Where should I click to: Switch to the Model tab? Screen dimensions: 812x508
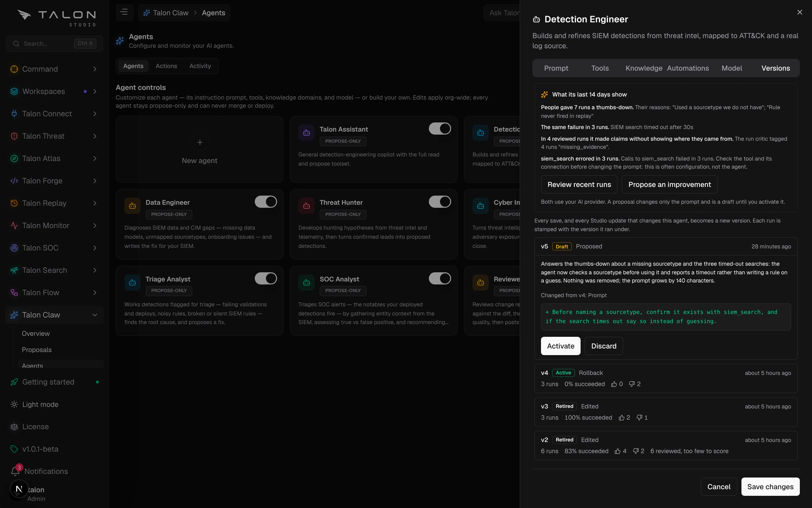732,68
